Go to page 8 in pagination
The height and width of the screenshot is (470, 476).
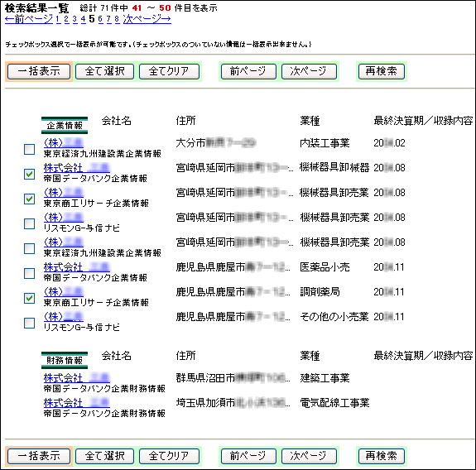118,19
